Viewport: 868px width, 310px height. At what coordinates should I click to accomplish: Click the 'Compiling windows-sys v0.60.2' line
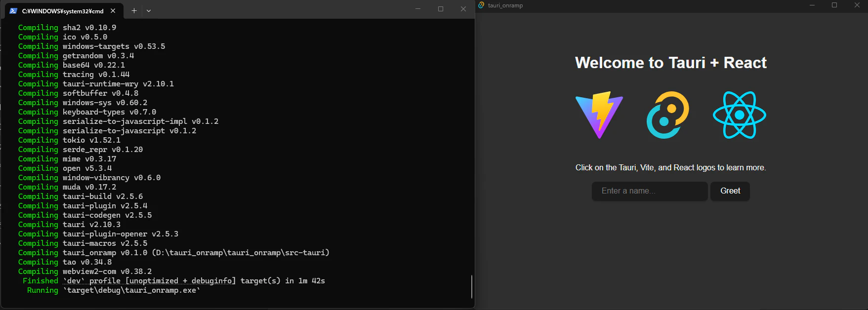coord(83,103)
